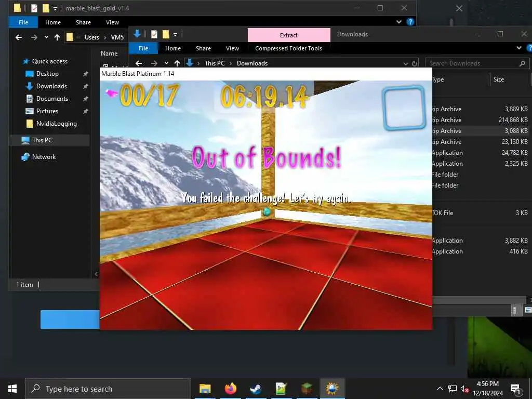Open the clock and date flyout

tap(487, 389)
